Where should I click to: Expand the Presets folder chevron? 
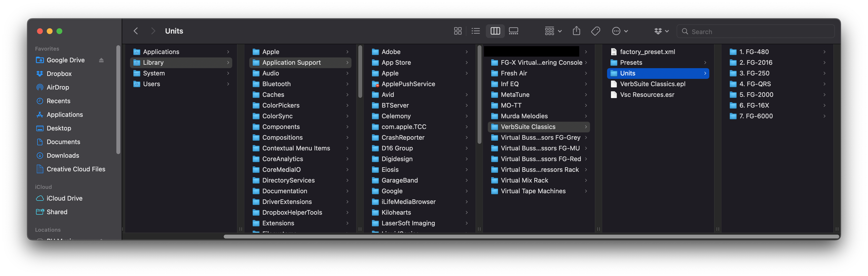705,63
